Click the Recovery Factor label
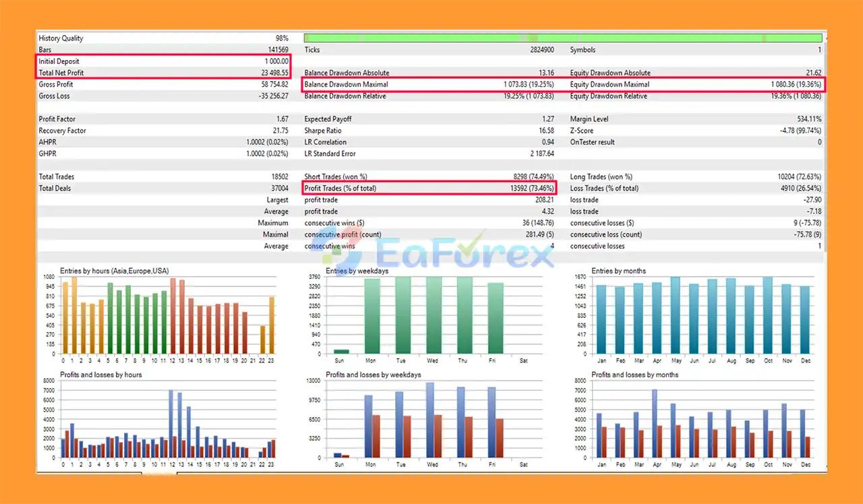The width and height of the screenshot is (863, 504). 62,131
